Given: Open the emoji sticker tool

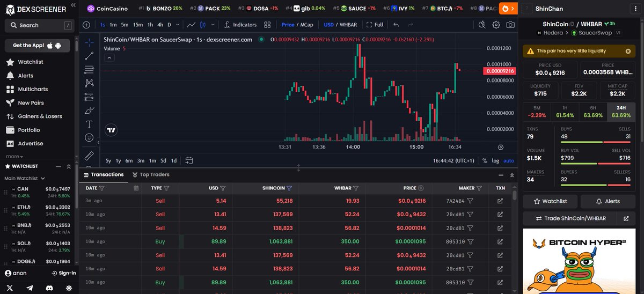Looking at the screenshot, I should pos(89,138).
